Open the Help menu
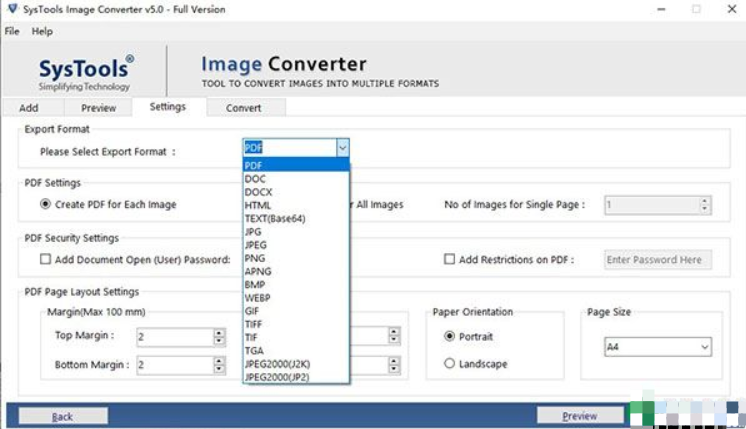This screenshot has height=429, width=746. (42, 31)
